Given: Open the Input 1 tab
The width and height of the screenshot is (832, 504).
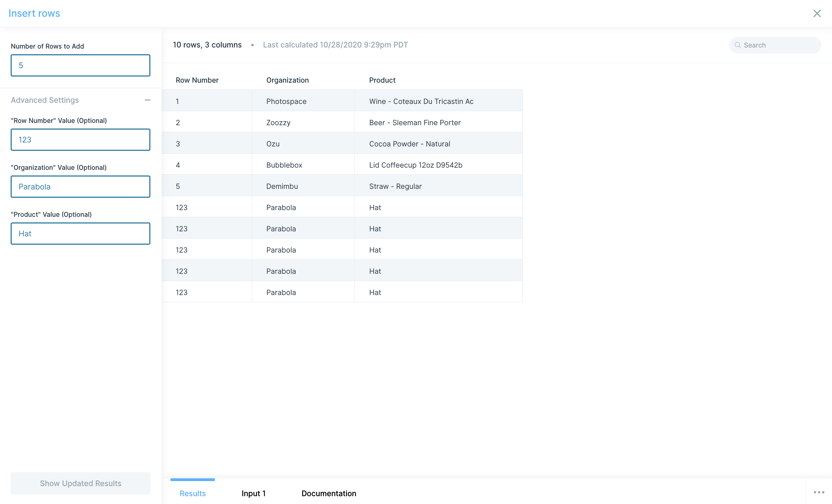Looking at the screenshot, I should click(254, 493).
